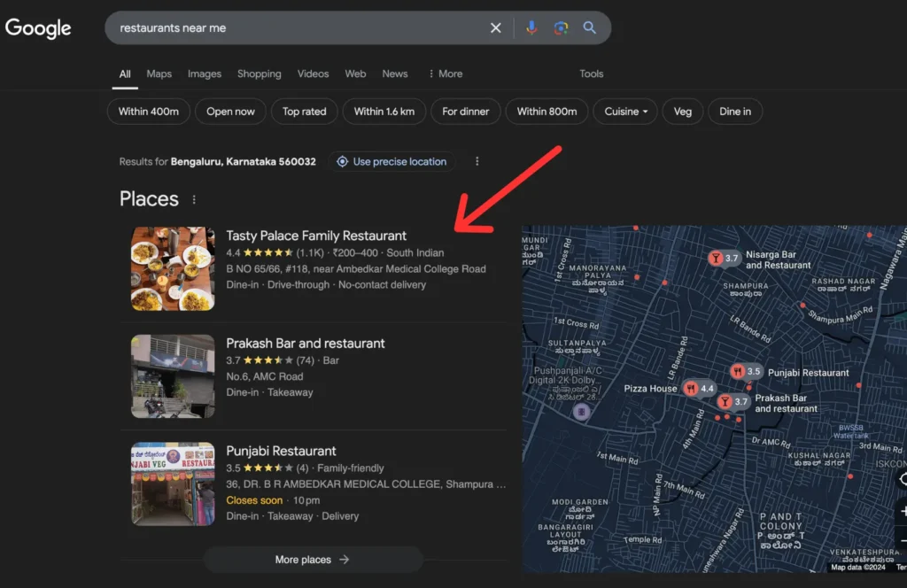
Task: Switch to the Maps tab
Action: point(159,74)
